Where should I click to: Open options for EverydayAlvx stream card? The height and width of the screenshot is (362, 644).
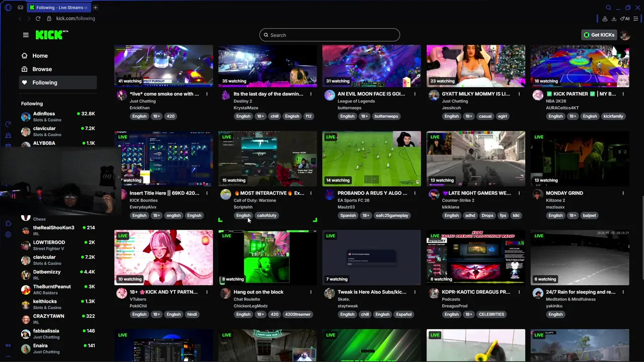point(207,193)
